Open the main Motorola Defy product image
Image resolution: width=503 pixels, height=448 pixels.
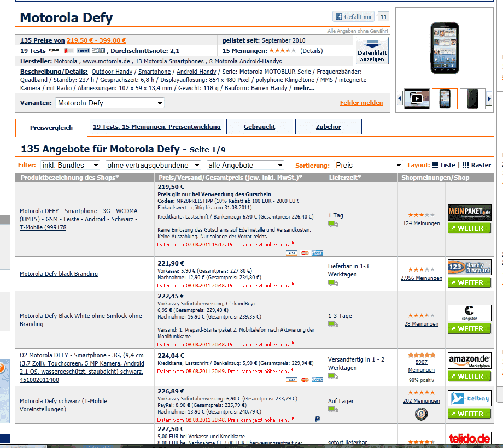pos(444,48)
